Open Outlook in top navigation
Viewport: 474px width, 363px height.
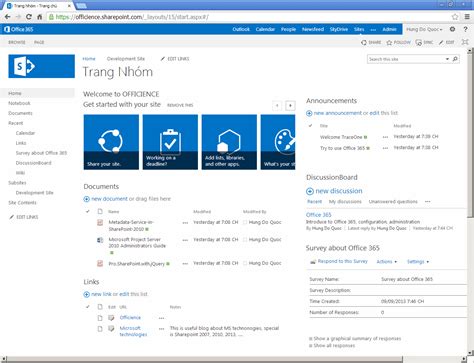point(241,29)
